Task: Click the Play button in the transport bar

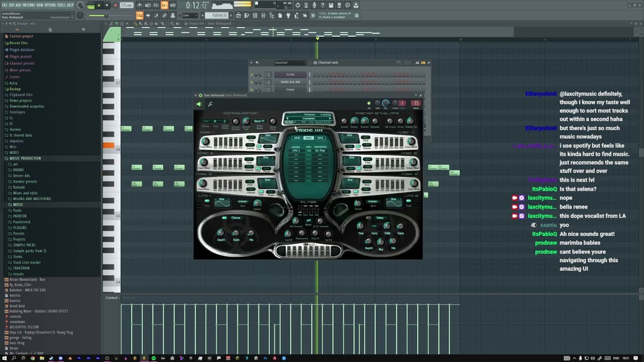Action: pyautogui.click(x=99, y=6)
